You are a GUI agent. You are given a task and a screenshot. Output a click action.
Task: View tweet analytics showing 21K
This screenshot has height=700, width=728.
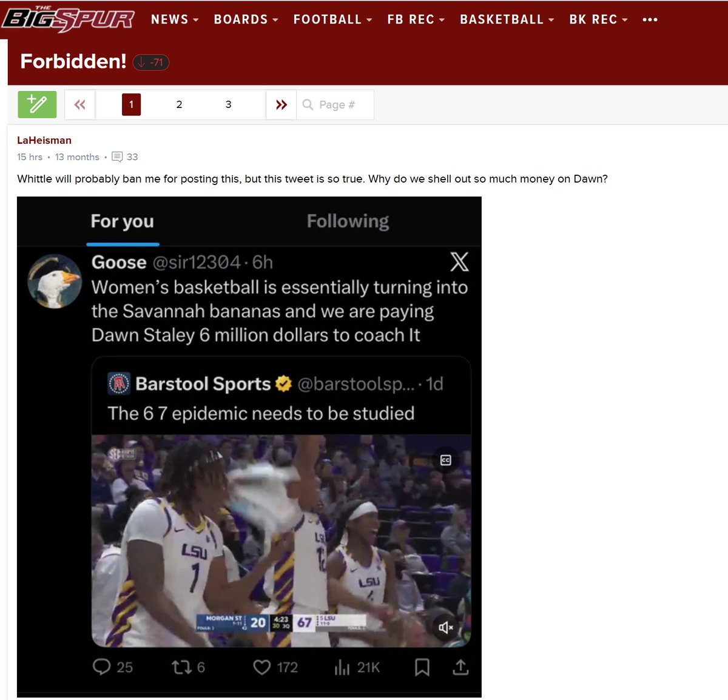point(357,667)
